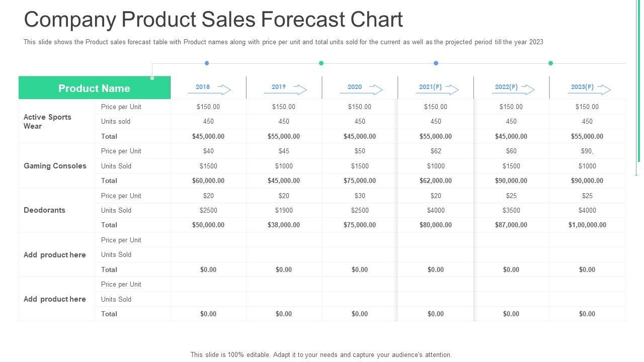
Task: Click the green Product Name header
Action: [x=94, y=88]
